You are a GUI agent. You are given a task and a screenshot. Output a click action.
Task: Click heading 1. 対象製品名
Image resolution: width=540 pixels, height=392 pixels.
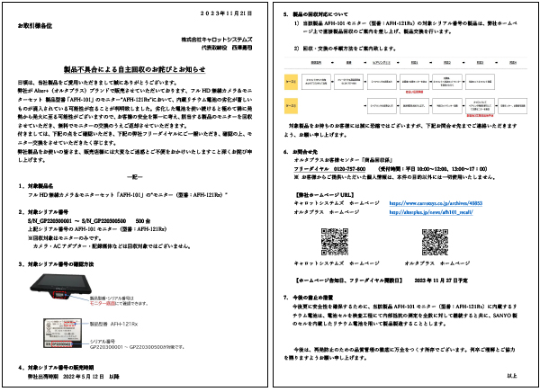(36, 186)
